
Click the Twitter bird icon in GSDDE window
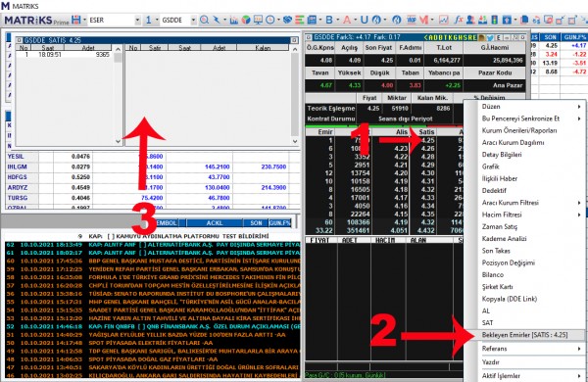point(490,37)
